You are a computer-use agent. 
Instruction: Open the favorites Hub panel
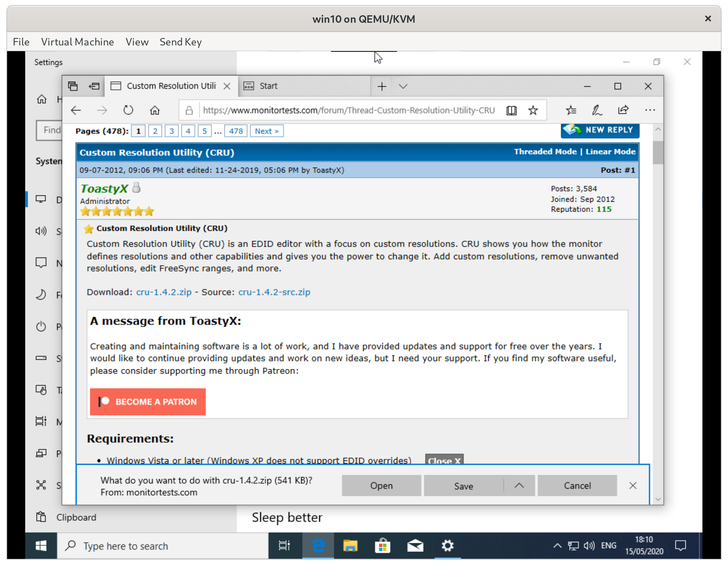571,110
